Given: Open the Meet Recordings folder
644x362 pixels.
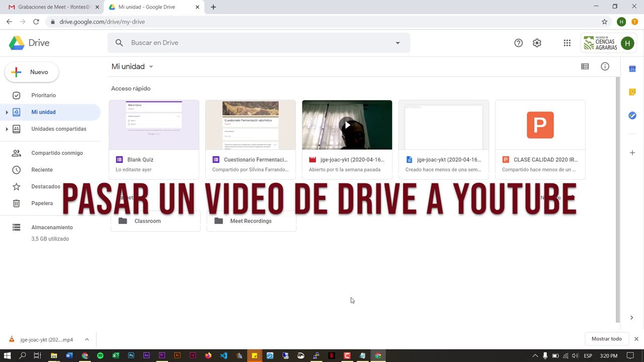Looking at the screenshot, I should (251, 221).
